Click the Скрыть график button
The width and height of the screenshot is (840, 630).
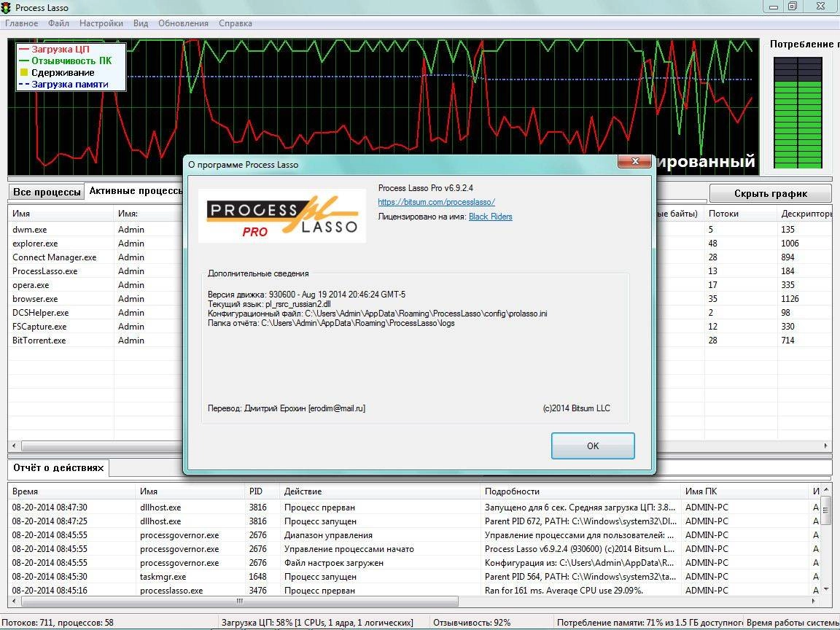[x=770, y=193]
